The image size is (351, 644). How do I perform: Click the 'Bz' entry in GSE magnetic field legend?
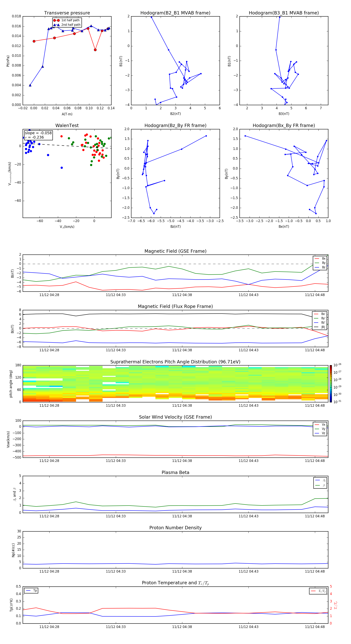(x=320, y=268)
